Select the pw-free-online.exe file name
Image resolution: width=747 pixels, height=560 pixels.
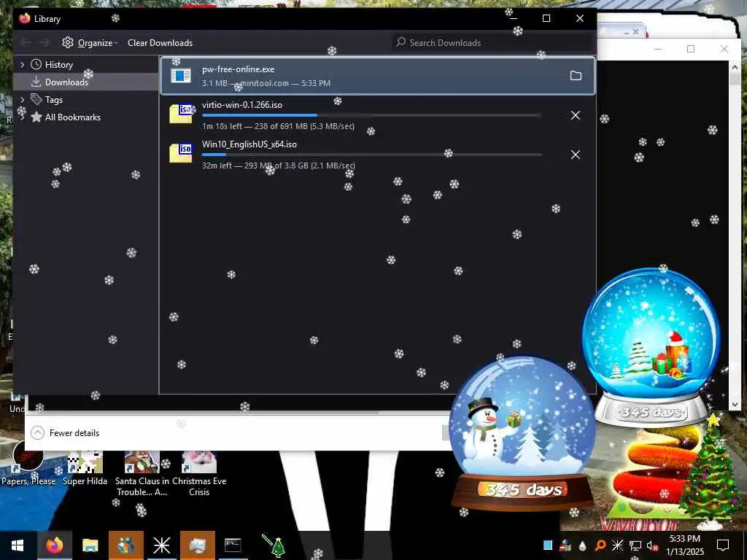(239, 69)
